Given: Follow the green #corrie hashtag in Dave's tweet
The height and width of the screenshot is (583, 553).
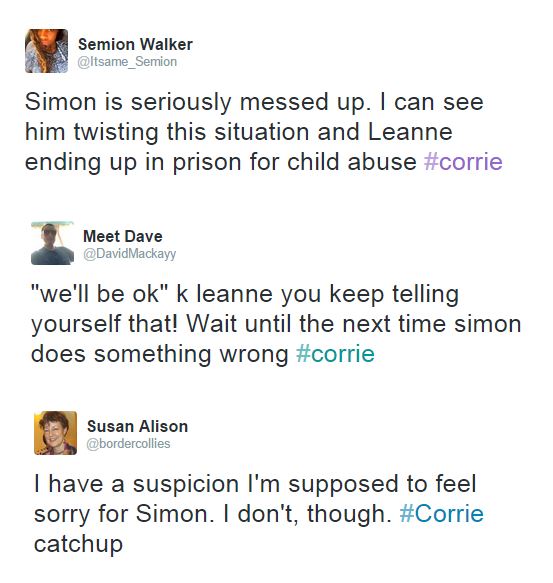Looking at the screenshot, I should [335, 353].
